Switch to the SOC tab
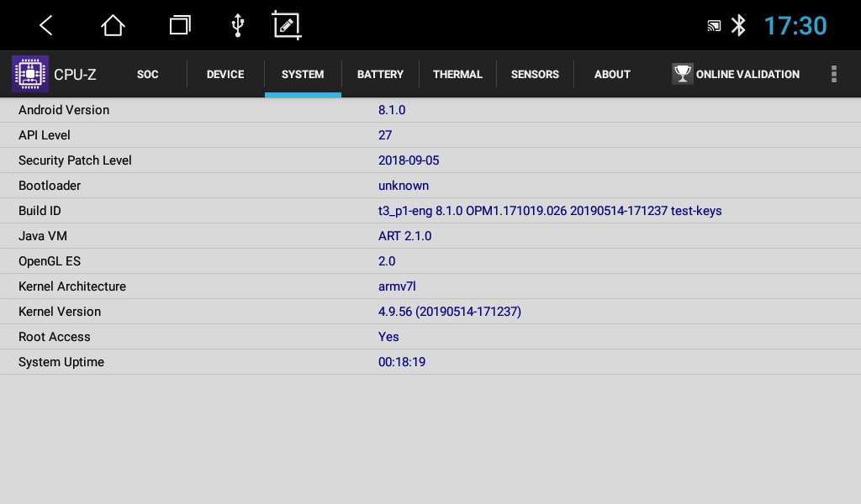Image resolution: width=861 pixels, height=504 pixels. coord(148,74)
